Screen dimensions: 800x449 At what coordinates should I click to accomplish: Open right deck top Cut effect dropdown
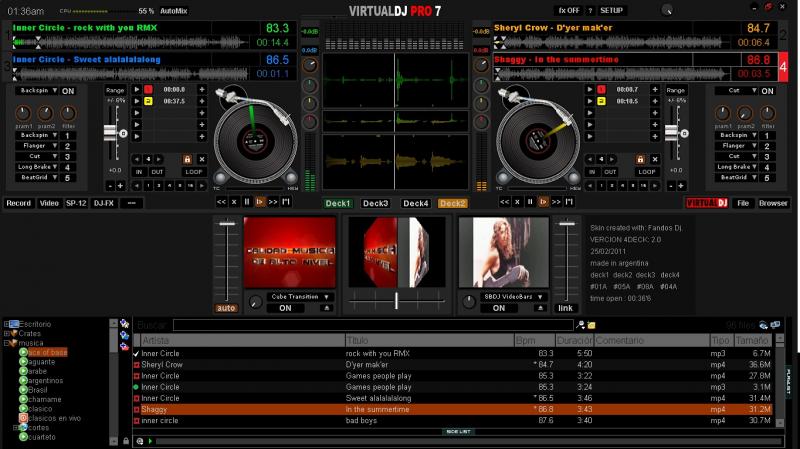pyautogui.click(x=737, y=90)
